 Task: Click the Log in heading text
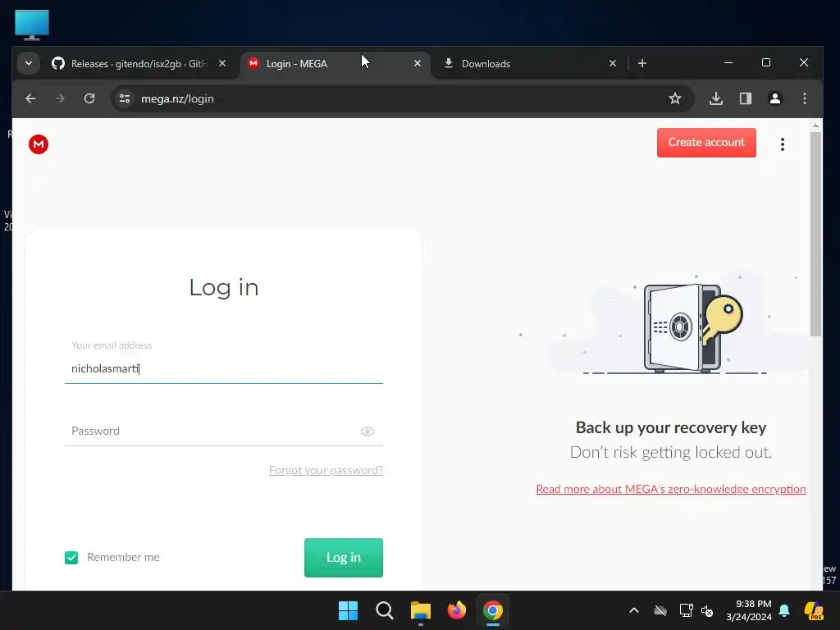[224, 288]
